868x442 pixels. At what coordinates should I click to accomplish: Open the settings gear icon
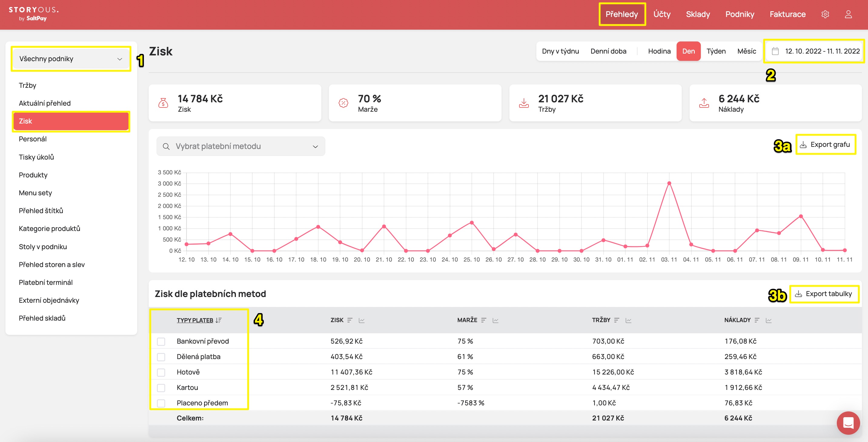point(825,14)
